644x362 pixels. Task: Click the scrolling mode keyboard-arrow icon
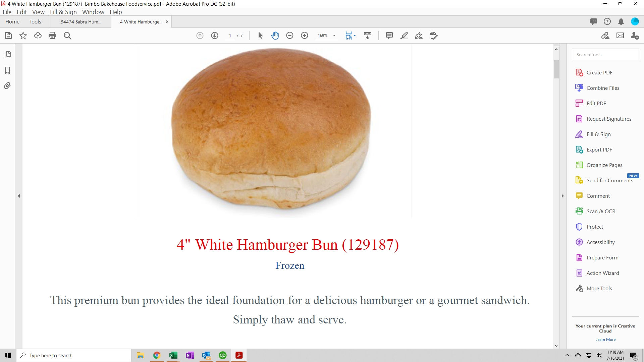tap(368, 36)
